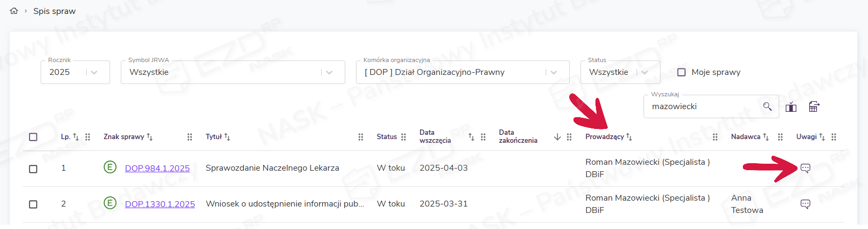Toggle the select-all rows checkbox

(33, 137)
